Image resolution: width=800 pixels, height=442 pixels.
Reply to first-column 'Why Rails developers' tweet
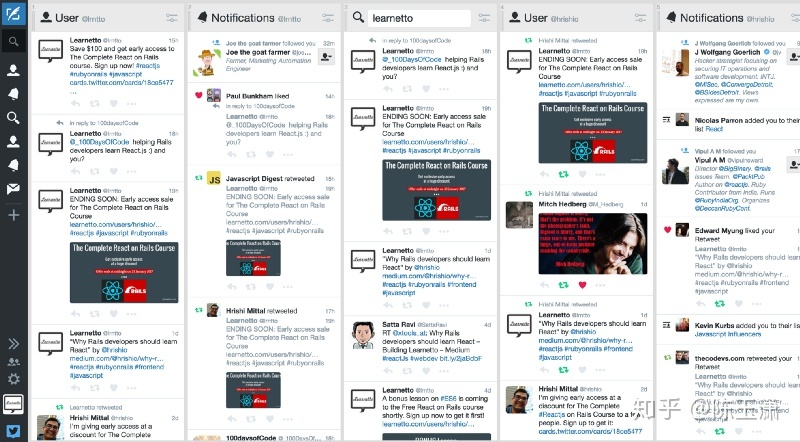click(x=76, y=388)
